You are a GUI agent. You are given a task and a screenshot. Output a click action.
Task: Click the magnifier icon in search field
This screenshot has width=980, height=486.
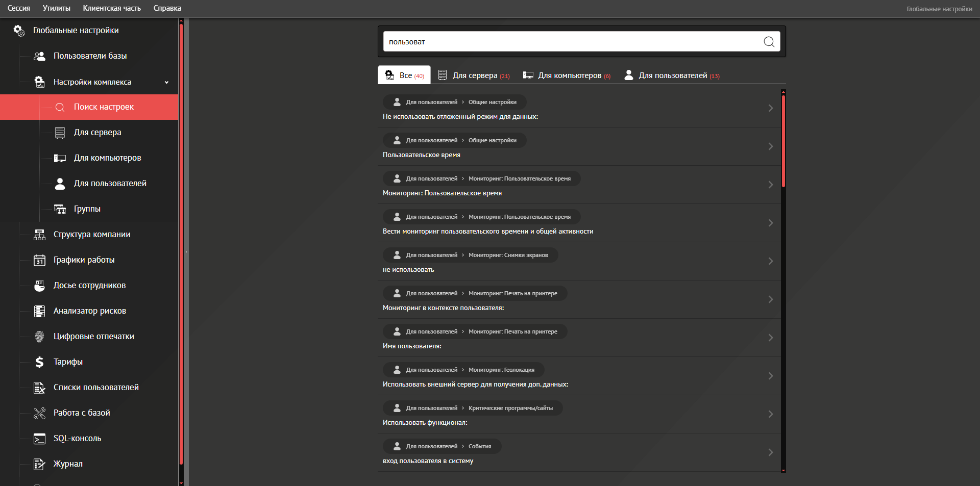pyautogui.click(x=769, y=42)
